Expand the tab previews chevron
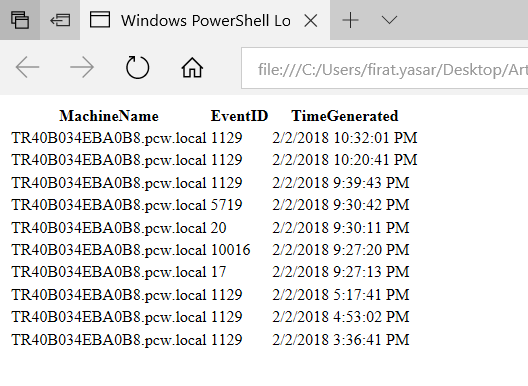The height and width of the screenshot is (386, 528). (x=389, y=20)
